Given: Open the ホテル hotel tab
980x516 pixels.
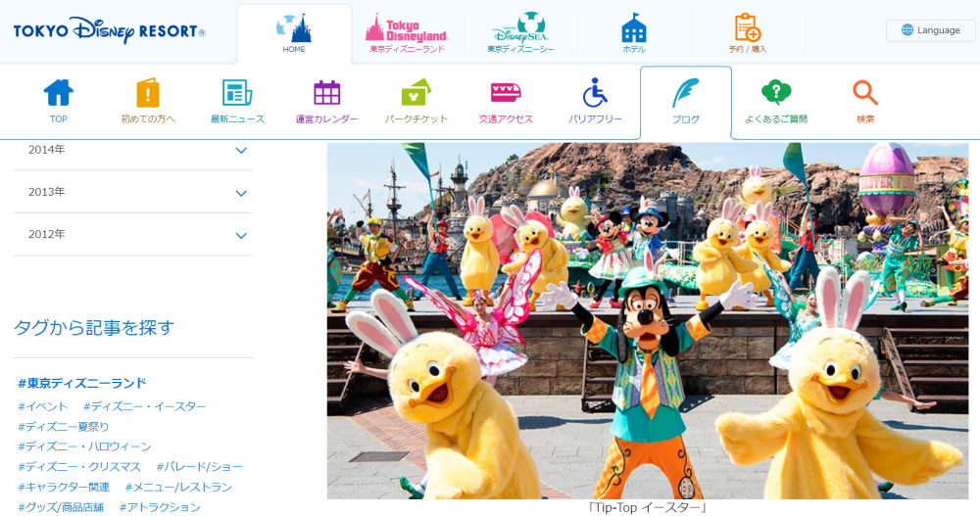Looking at the screenshot, I should coord(634,33).
